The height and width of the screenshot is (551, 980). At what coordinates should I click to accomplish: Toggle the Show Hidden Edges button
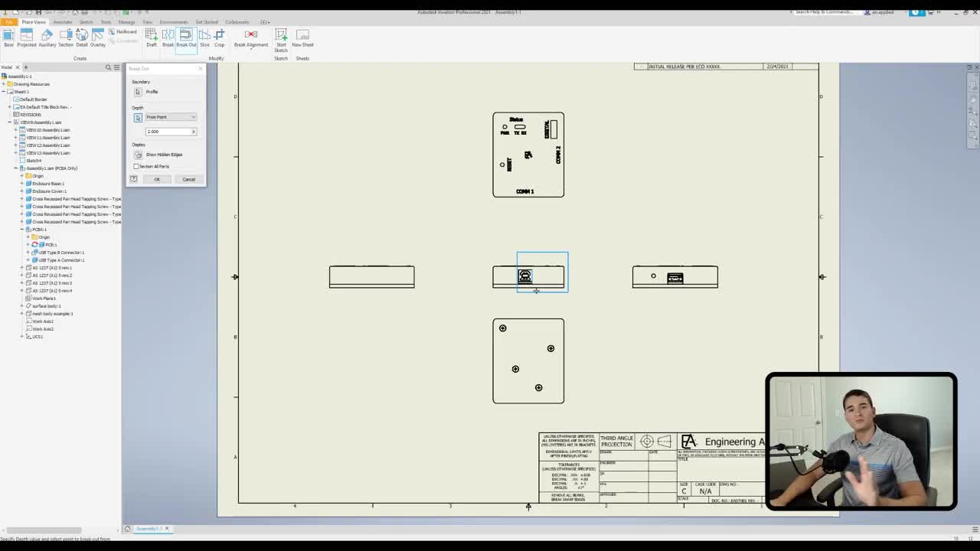pos(139,155)
